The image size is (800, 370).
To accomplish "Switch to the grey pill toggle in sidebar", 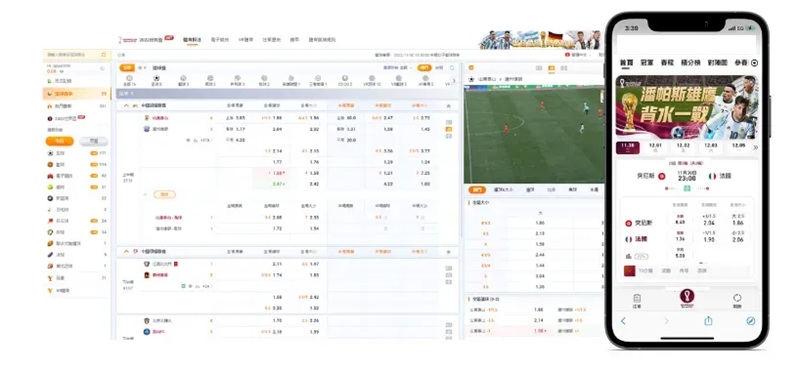I will tap(94, 141).
